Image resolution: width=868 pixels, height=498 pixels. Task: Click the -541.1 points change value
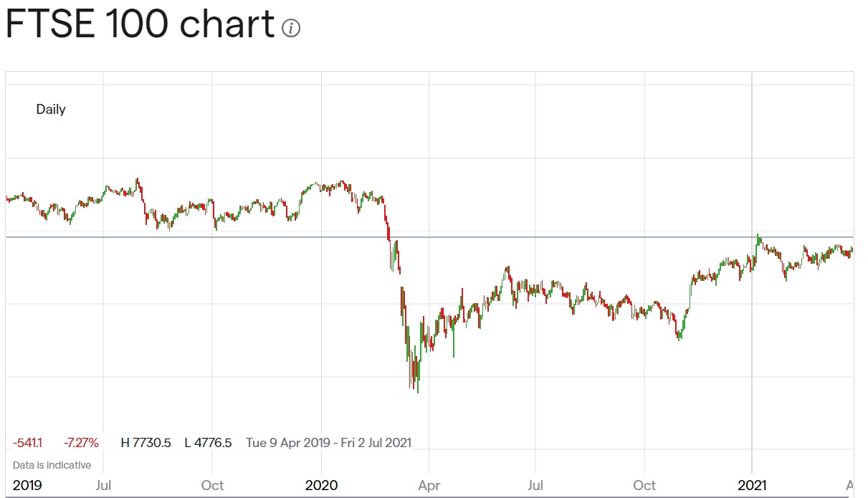pos(27,443)
